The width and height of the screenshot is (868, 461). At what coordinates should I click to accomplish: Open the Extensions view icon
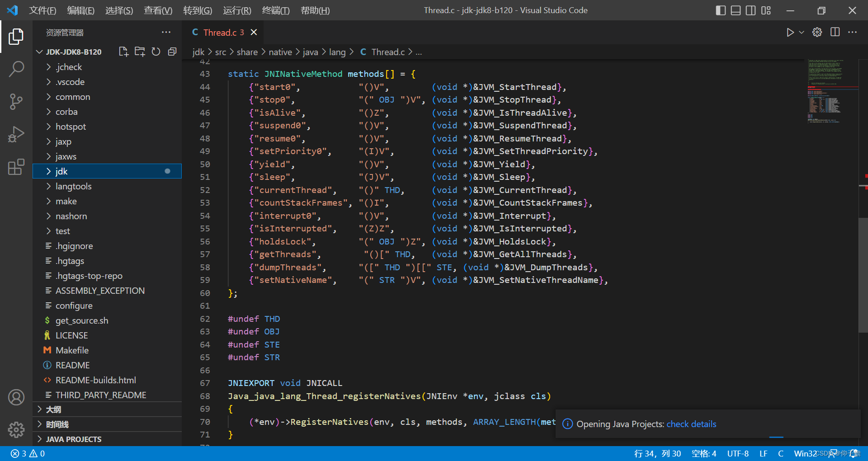[16, 167]
